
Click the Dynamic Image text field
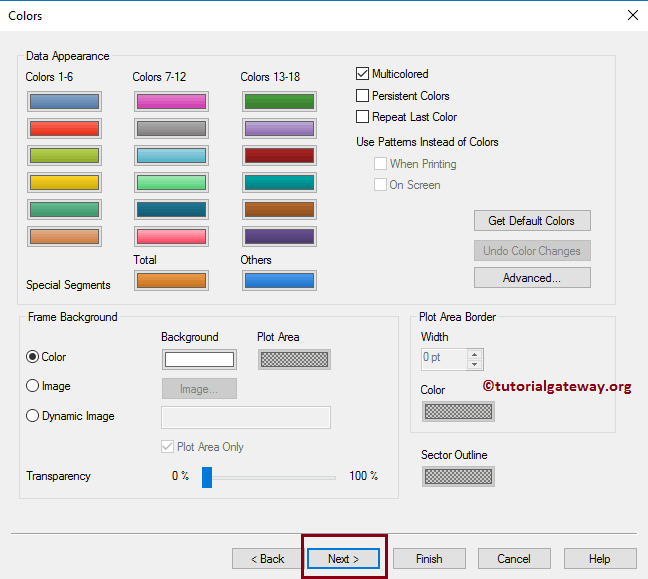pyautogui.click(x=246, y=417)
